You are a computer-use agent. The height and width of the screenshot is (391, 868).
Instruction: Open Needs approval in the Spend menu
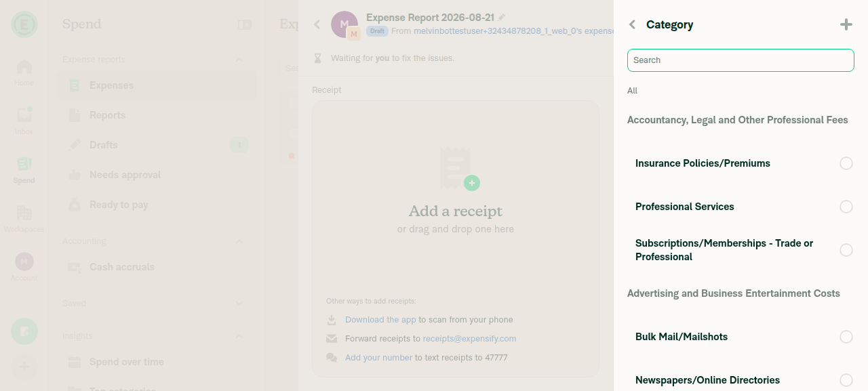coord(157,175)
